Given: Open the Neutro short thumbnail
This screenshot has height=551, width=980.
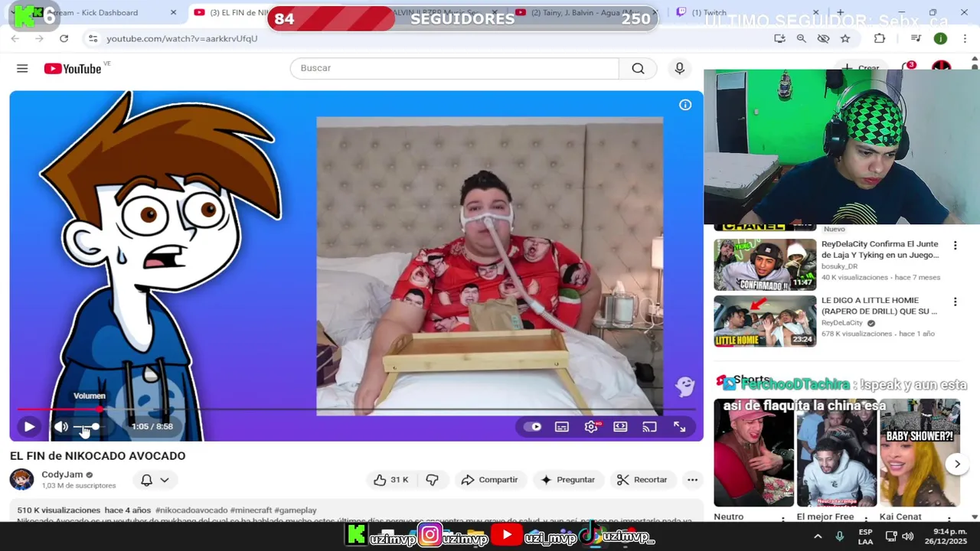Looking at the screenshot, I should tap(754, 452).
